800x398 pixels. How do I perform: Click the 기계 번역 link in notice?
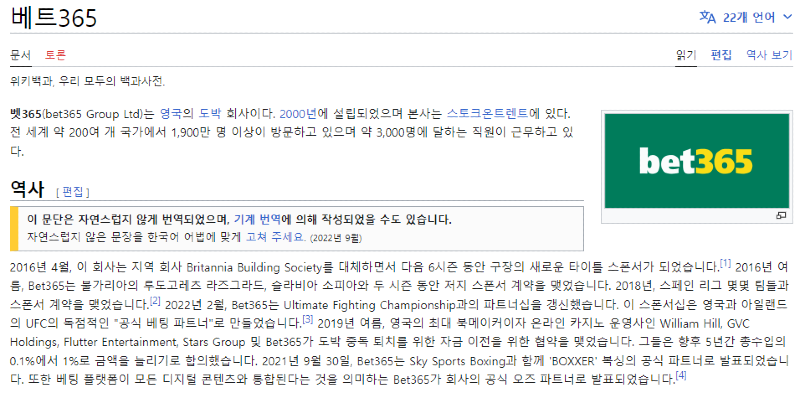[257, 220]
